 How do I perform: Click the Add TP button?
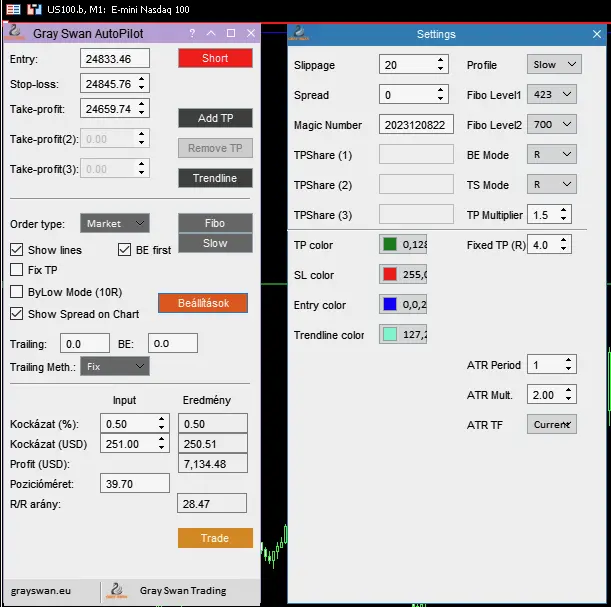pos(215,118)
